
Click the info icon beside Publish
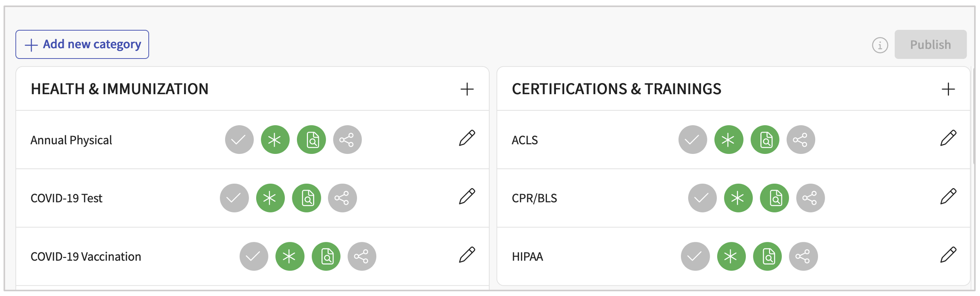[x=880, y=45]
